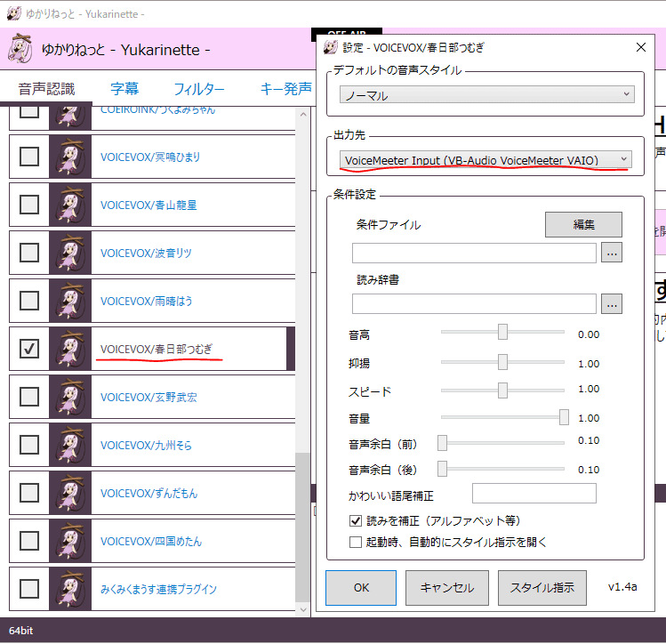Image resolution: width=666 pixels, height=644 pixels.
Task: Click the plugin icon for VOICEVOX/ずんだもん
Action: pyautogui.click(x=70, y=493)
